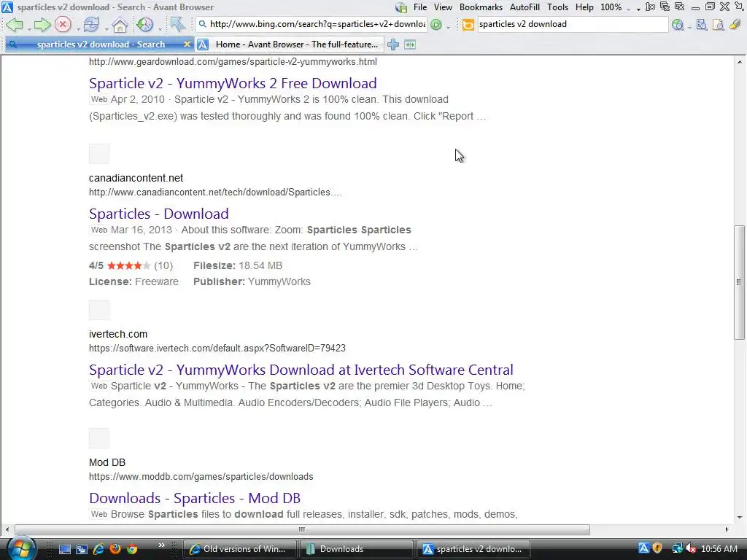Open the Home page icon
The height and width of the screenshot is (560, 747).
(x=120, y=25)
